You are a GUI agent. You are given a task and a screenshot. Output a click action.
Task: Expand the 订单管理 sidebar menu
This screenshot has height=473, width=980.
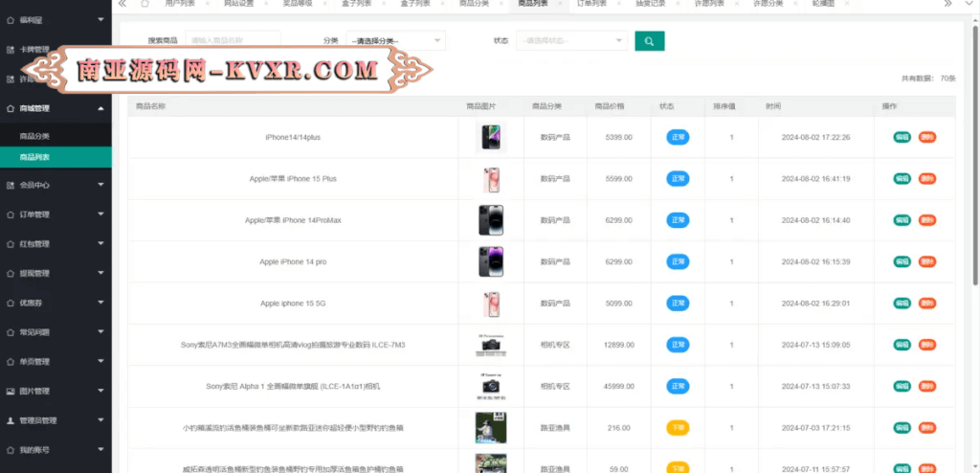(56, 214)
